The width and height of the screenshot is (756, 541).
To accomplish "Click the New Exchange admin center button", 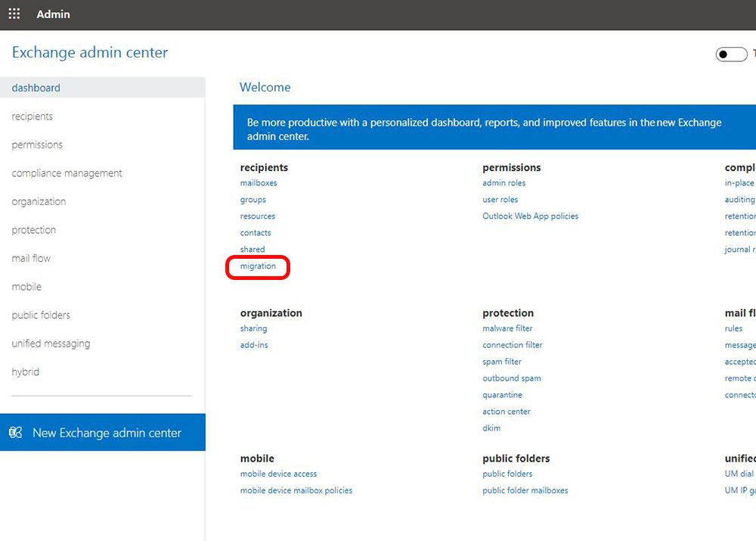I will [103, 432].
